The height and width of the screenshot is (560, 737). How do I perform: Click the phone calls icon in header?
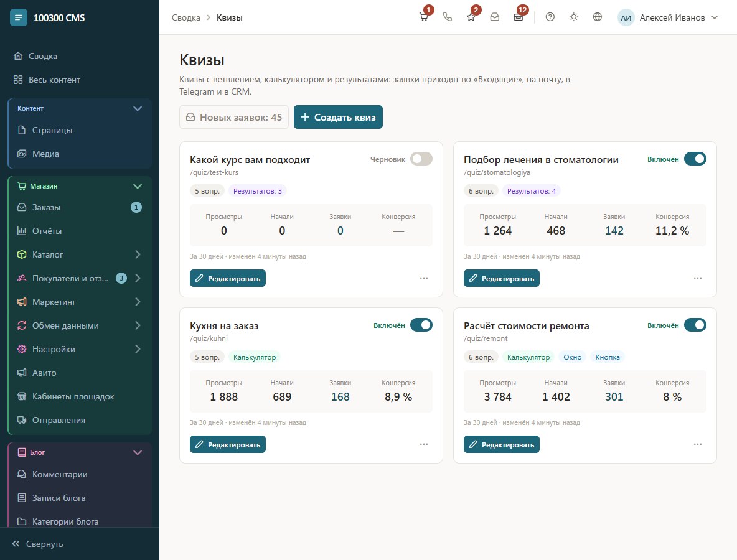(448, 17)
